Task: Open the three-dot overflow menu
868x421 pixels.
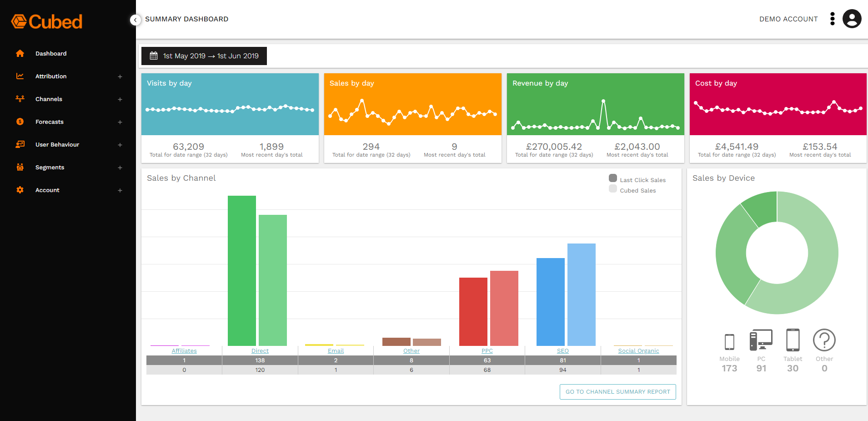Action: click(833, 19)
